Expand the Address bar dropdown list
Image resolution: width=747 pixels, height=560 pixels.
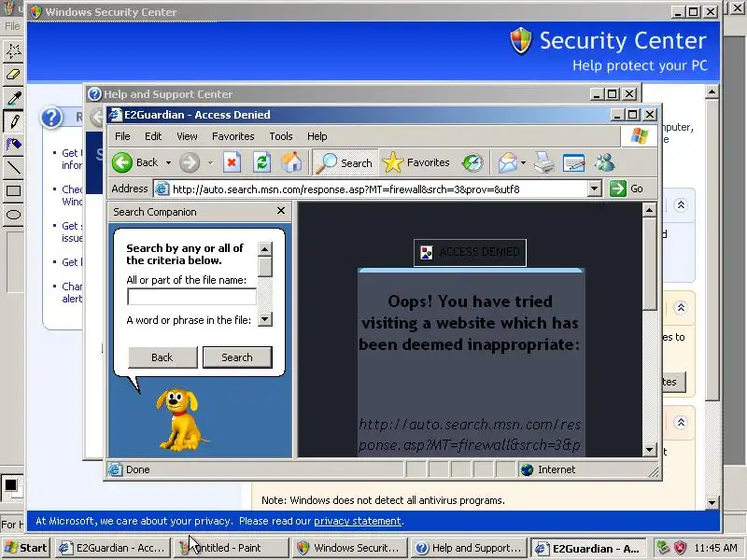coord(594,189)
